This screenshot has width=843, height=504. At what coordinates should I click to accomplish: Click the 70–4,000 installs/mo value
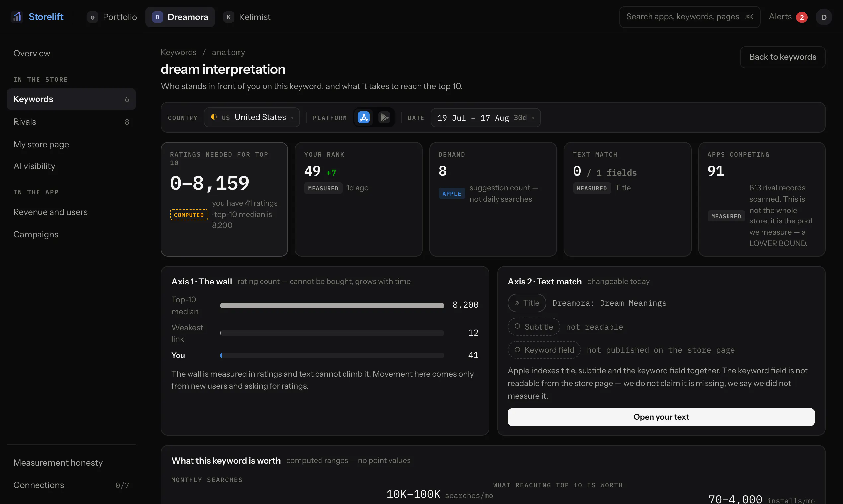[761, 499]
